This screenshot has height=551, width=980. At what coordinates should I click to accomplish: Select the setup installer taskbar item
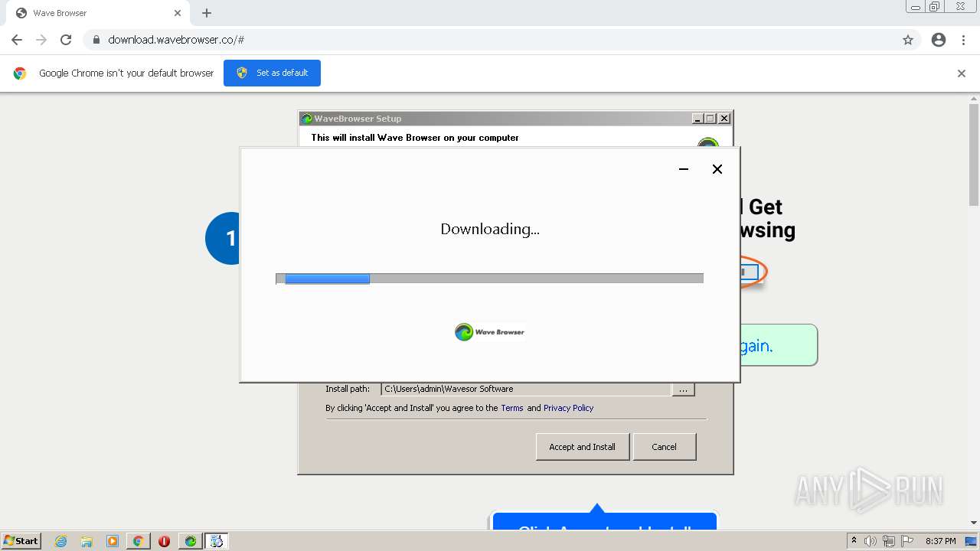pos(217,541)
